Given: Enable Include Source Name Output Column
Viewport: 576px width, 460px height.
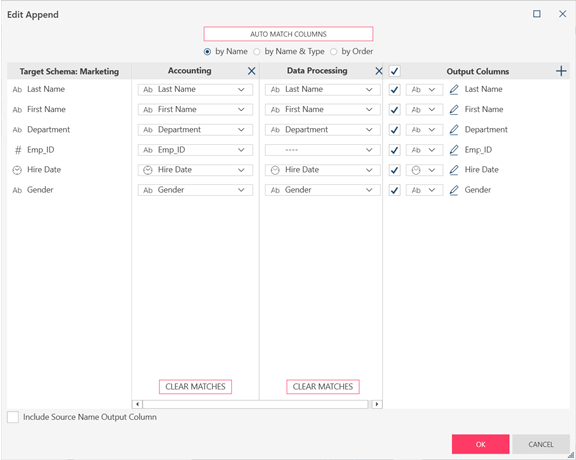Looking at the screenshot, I should [13, 417].
